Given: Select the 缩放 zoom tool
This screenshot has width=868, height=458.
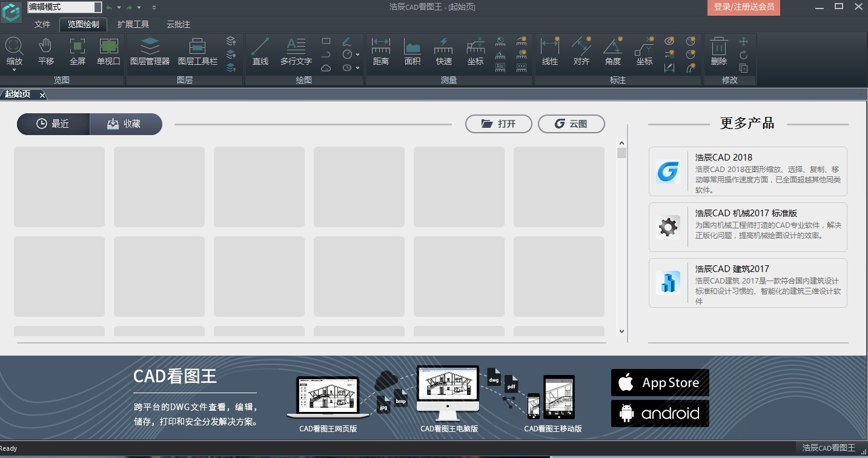Looking at the screenshot, I should point(15,51).
